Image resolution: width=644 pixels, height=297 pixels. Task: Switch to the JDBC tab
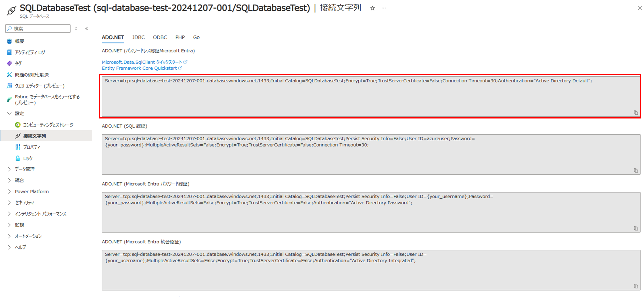138,37
